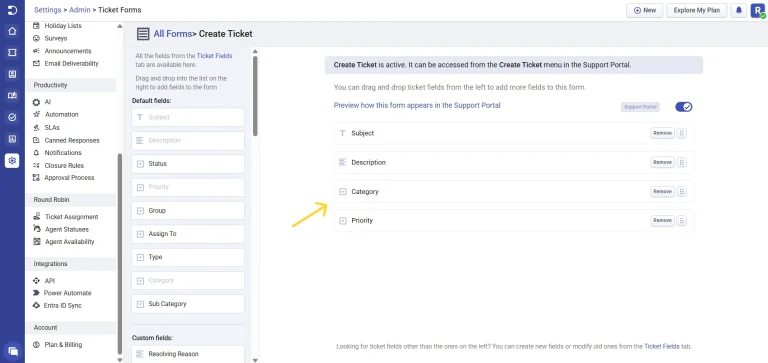Remove the Category field from form
Viewport: 768px width, 363px height.
[662, 192]
